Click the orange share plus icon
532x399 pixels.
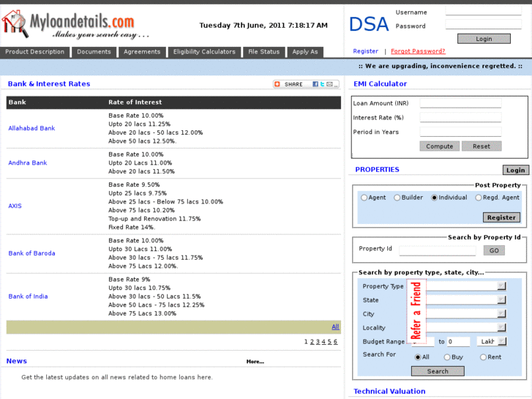click(277, 84)
